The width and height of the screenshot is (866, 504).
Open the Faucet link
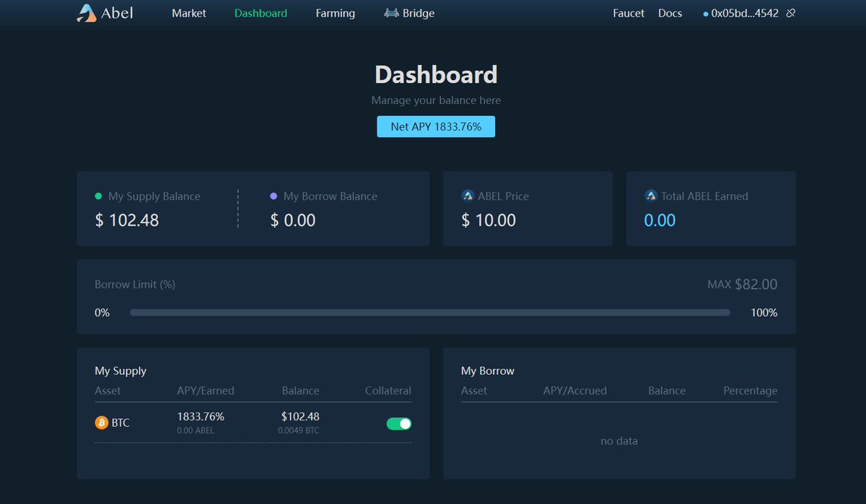629,13
